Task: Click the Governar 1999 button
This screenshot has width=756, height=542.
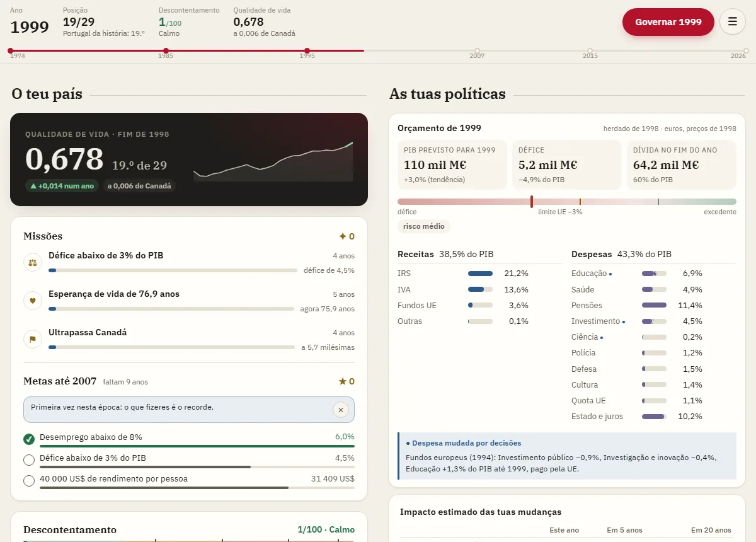Action: point(668,22)
